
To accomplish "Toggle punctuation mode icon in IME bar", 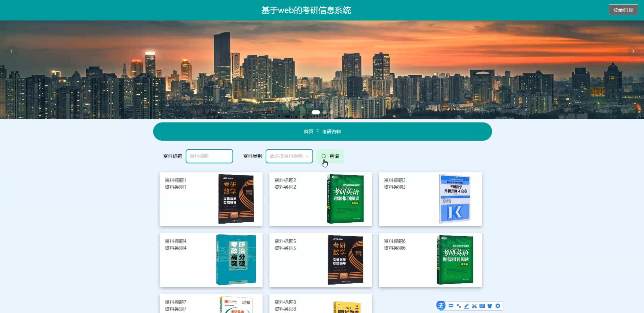I will click(x=459, y=306).
